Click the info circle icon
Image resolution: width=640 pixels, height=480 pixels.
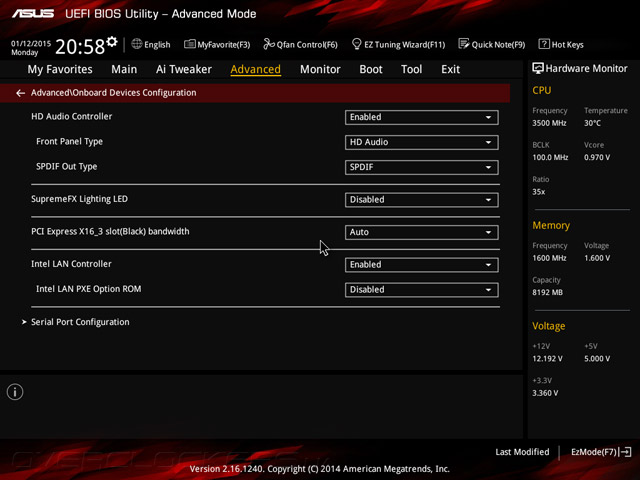tap(15, 392)
